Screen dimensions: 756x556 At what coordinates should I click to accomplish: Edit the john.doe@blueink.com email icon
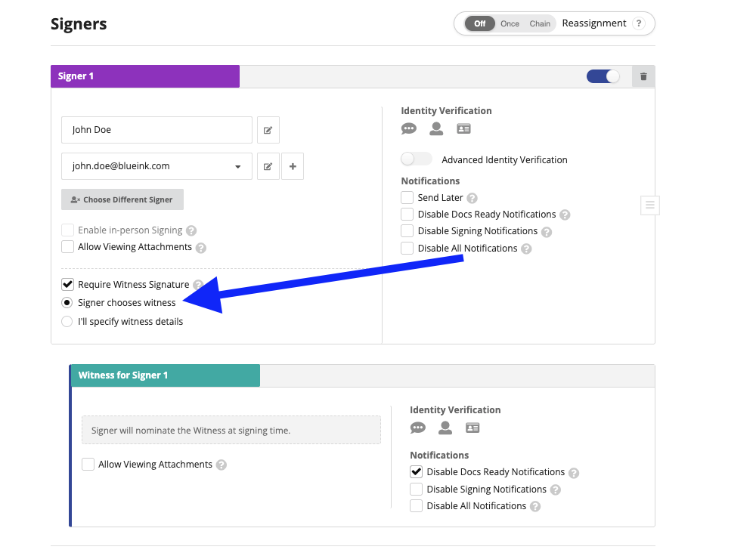(268, 166)
